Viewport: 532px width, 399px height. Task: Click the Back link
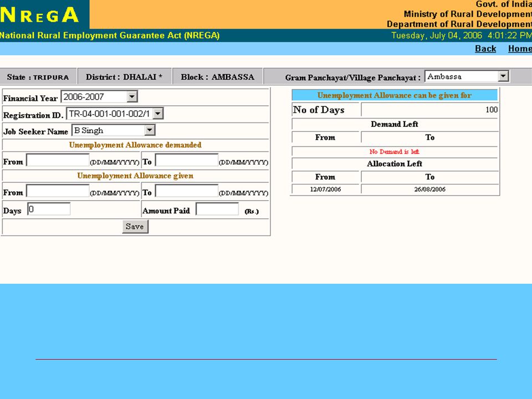pyautogui.click(x=485, y=49)
